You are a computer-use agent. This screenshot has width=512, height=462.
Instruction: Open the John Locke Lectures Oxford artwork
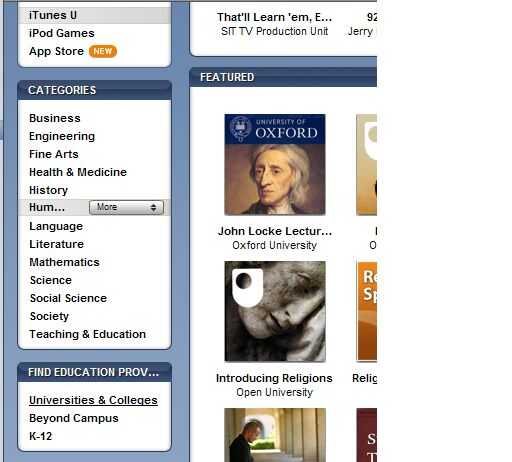(x=275, y=165)
